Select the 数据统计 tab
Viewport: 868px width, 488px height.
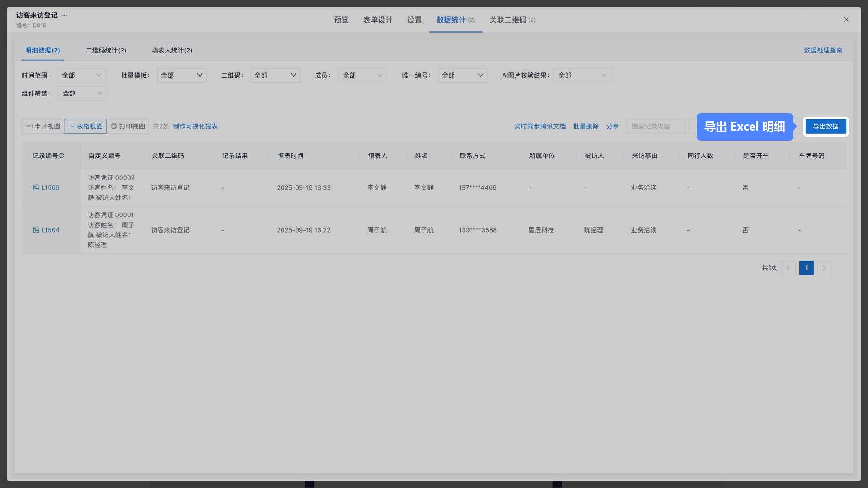tap(455, 20)
